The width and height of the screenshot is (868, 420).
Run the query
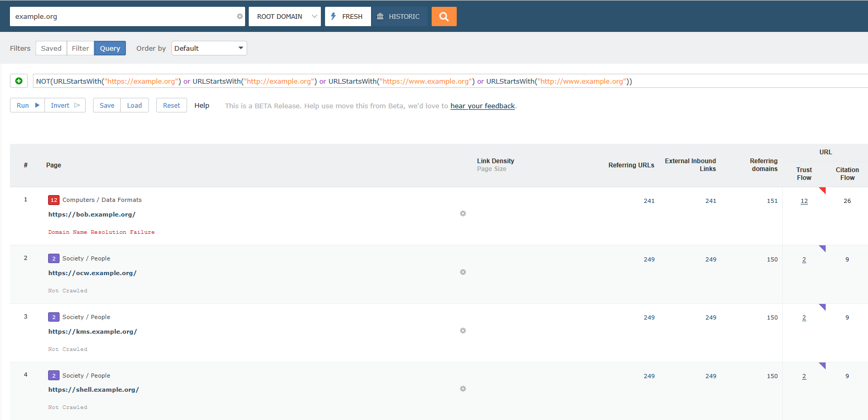click(27, 106)
